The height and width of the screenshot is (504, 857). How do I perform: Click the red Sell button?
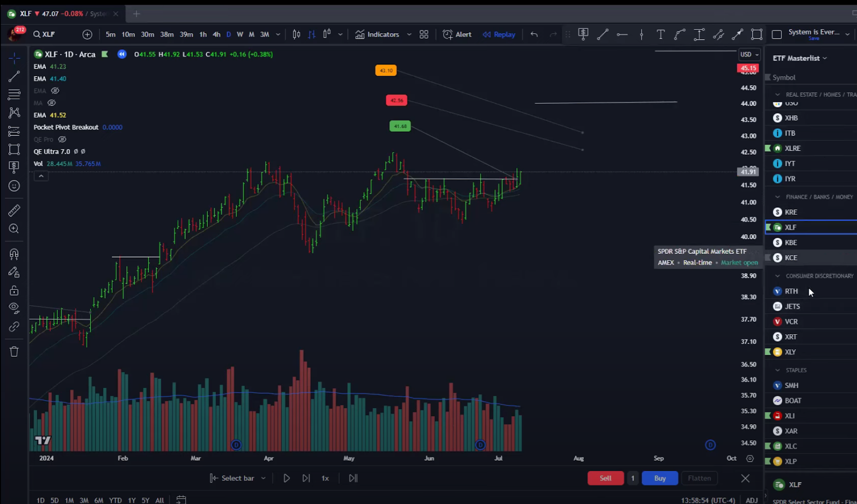click(x=605, y=478)
